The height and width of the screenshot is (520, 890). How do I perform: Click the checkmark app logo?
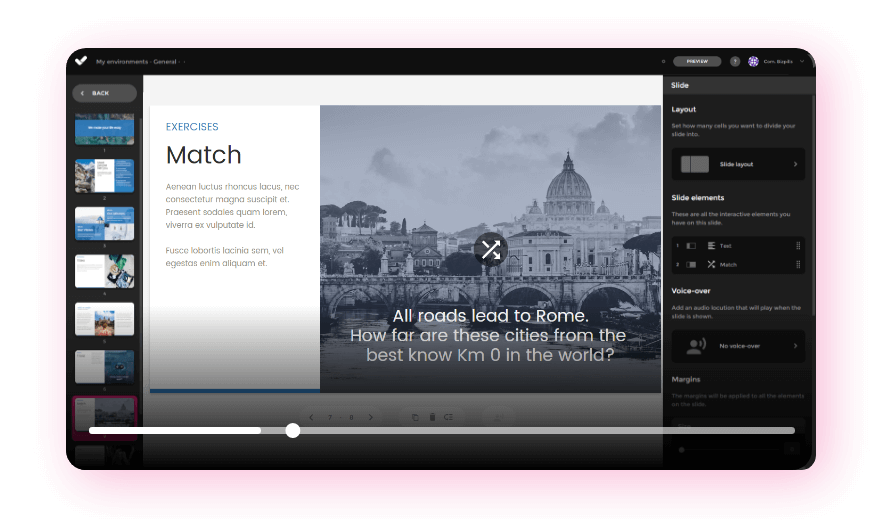point(82,61)
